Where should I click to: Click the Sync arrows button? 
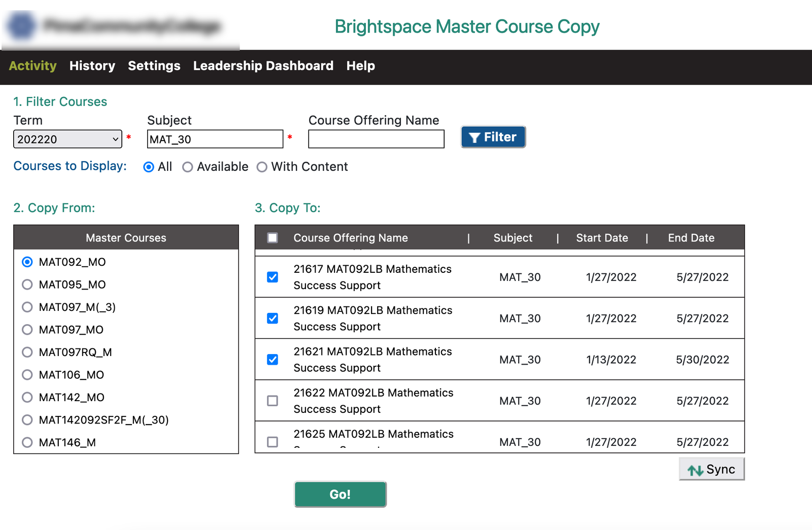pos(711,469)
